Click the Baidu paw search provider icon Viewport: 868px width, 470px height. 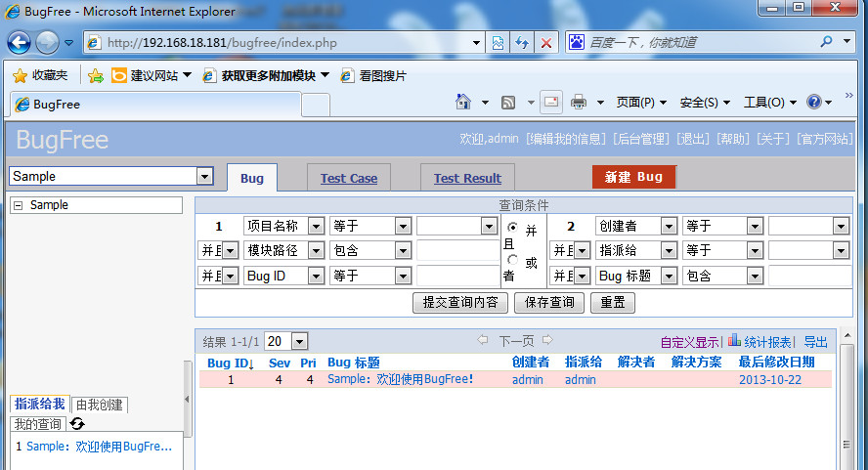[577, 42]
